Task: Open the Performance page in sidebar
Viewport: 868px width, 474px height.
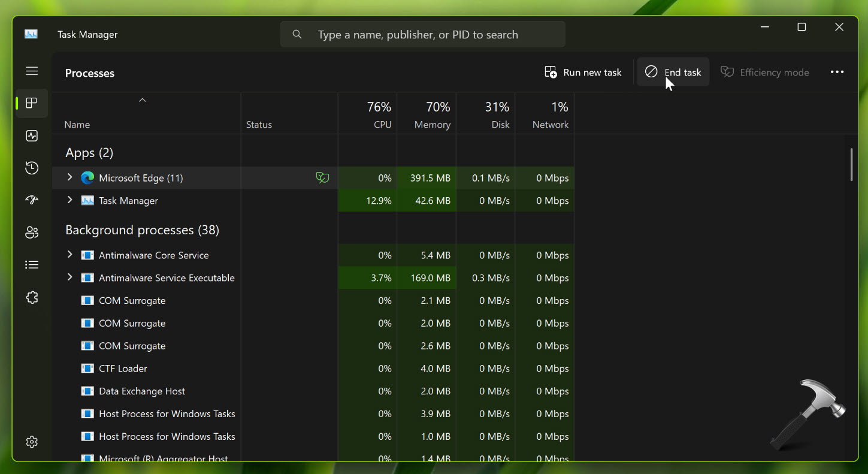Action: coord(32,136)
